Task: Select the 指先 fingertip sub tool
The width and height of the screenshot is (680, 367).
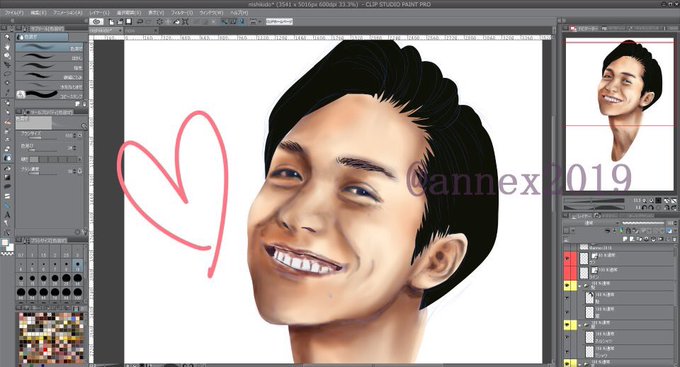Action: pyautogui.click(x=49, y=67)
